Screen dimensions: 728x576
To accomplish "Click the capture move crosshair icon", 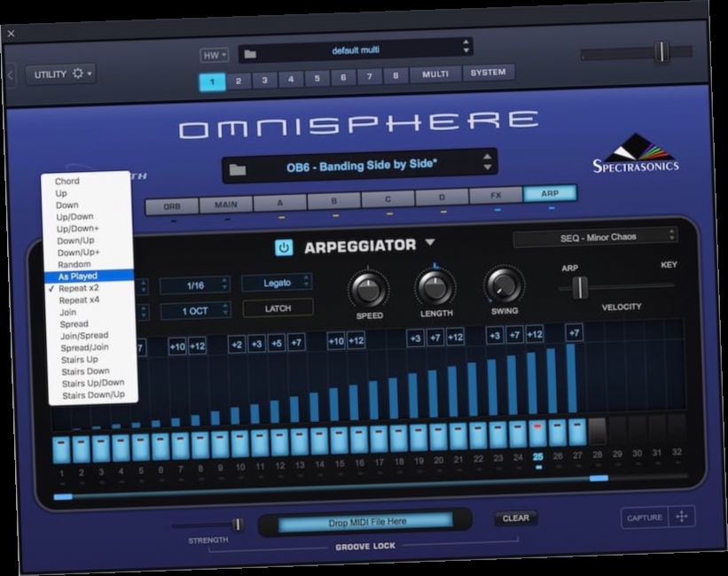I will pos(682,516).
